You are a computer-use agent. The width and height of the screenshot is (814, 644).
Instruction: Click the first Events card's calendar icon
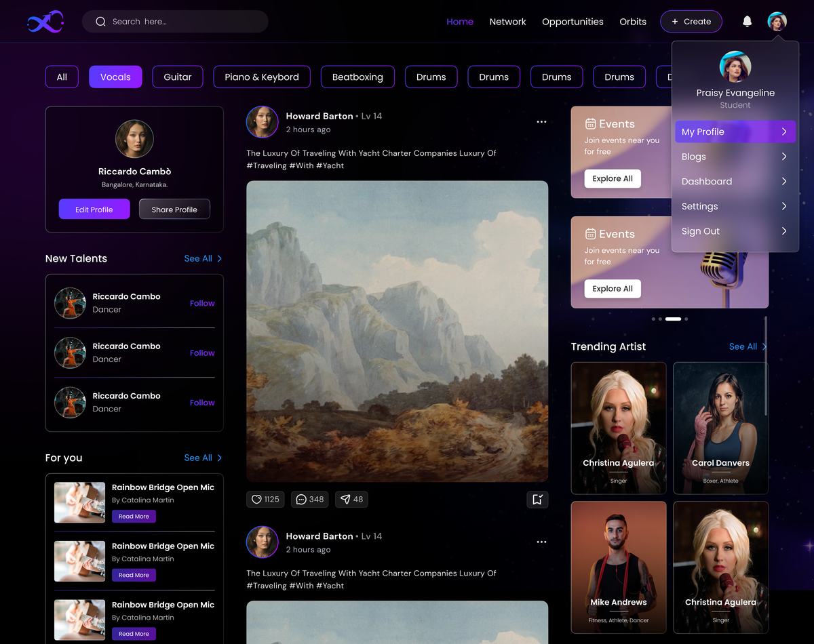point(590,124)
